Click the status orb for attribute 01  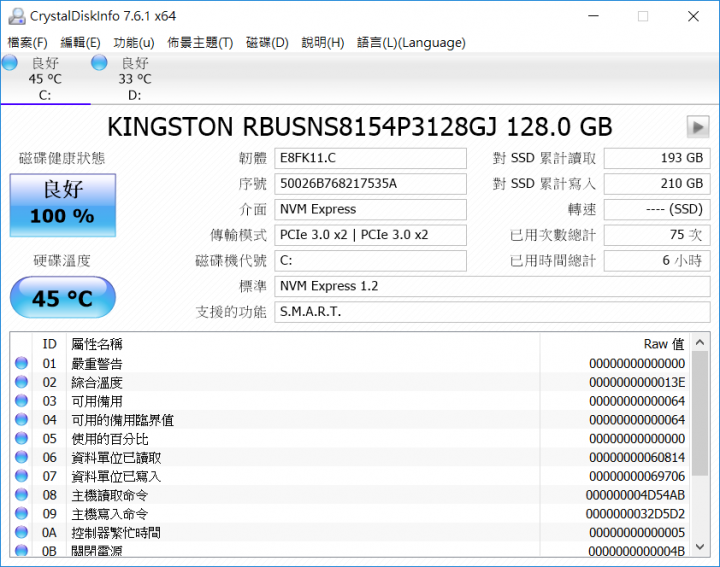tap(22, 363)
